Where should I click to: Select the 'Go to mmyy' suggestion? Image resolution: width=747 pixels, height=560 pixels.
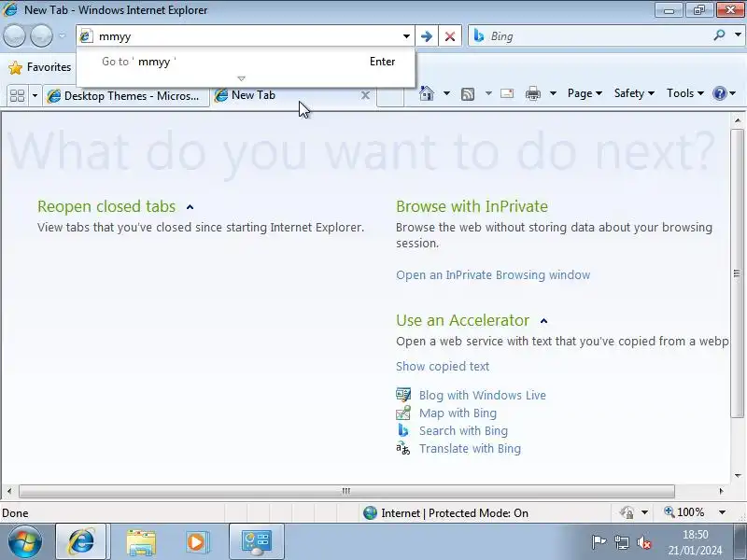(246, 62)
